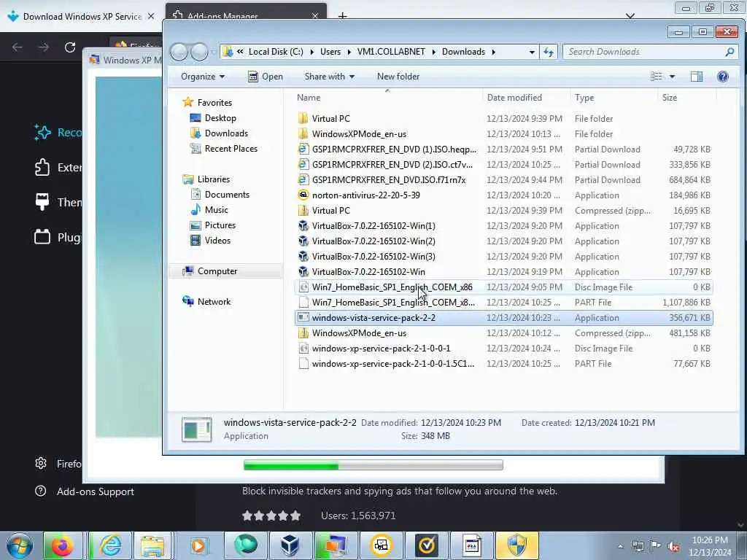Select VM1.COLLABNET in the breadcrumb
The height and width of the screenshot is (560, 747).
click(x=391, y=52)
